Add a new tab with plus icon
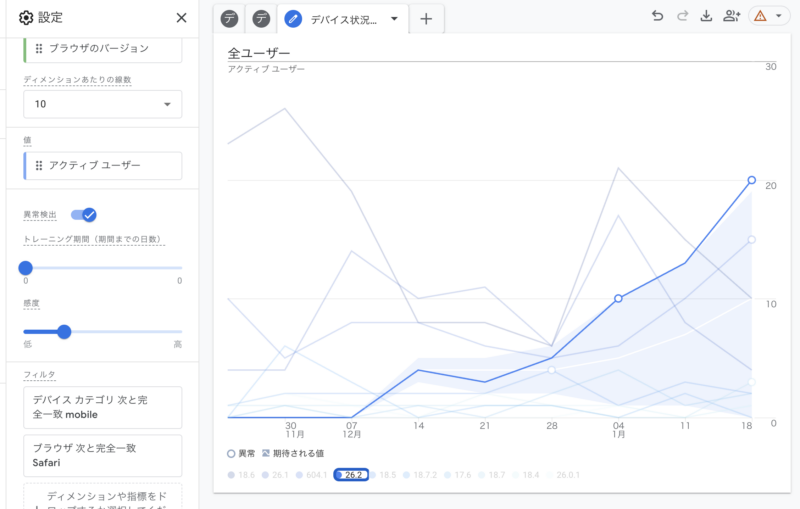The width and height of the screenshot is (800, 509). pyautogui.click(x=426, y=19)
